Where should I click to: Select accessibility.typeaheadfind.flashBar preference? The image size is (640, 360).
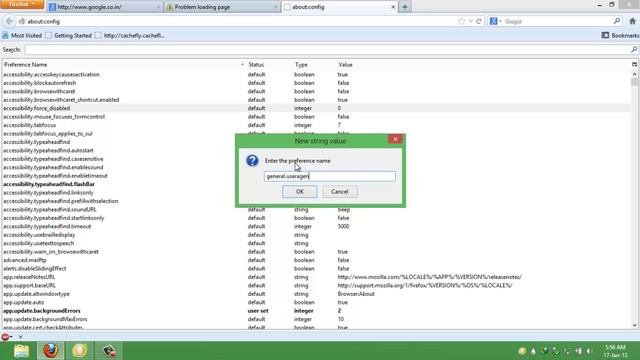click(49, 184)
